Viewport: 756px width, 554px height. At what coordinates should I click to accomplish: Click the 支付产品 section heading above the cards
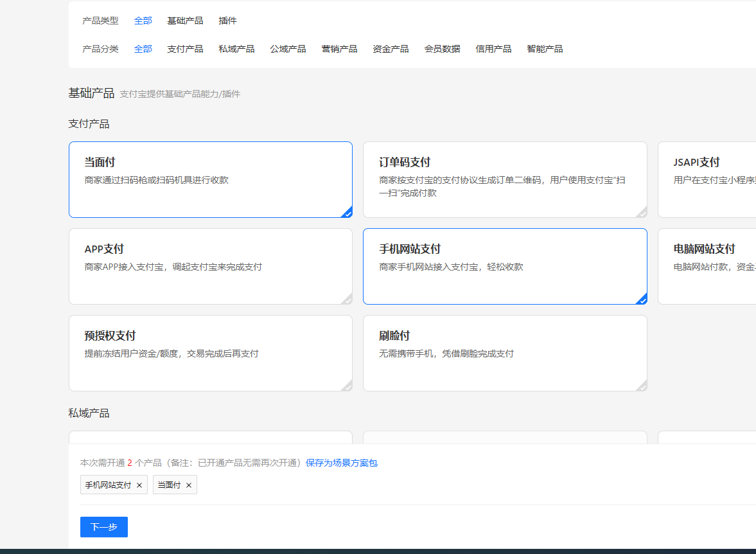tap(89, 124)
